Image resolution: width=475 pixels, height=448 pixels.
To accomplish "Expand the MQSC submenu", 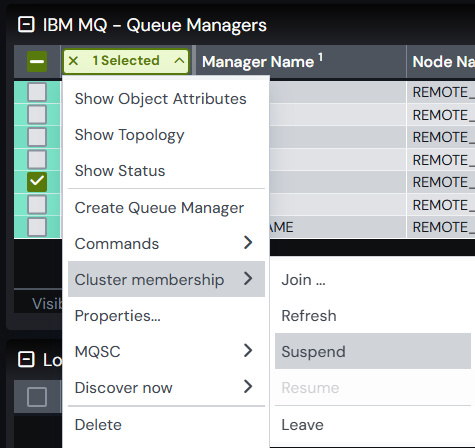I will point(166,351).
